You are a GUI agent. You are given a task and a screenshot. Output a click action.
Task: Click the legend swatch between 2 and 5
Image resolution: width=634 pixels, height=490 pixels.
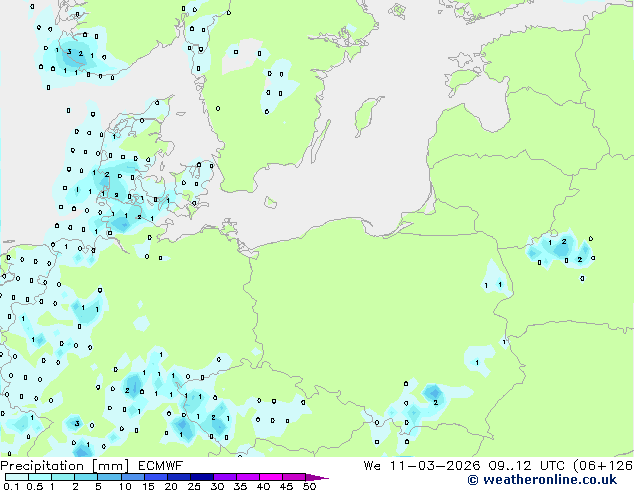(86, 477)
